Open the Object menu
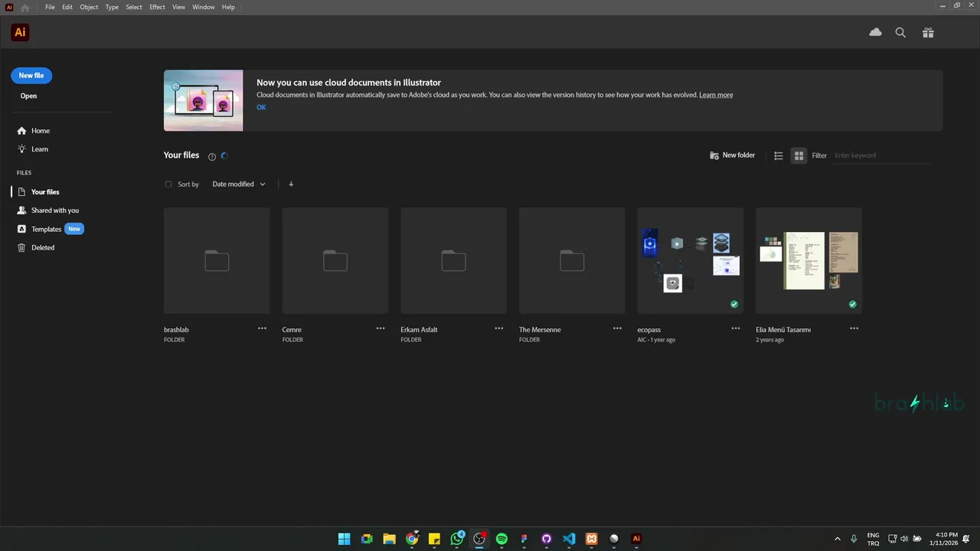This screenshot has height=551, width=980. (89, 7)
